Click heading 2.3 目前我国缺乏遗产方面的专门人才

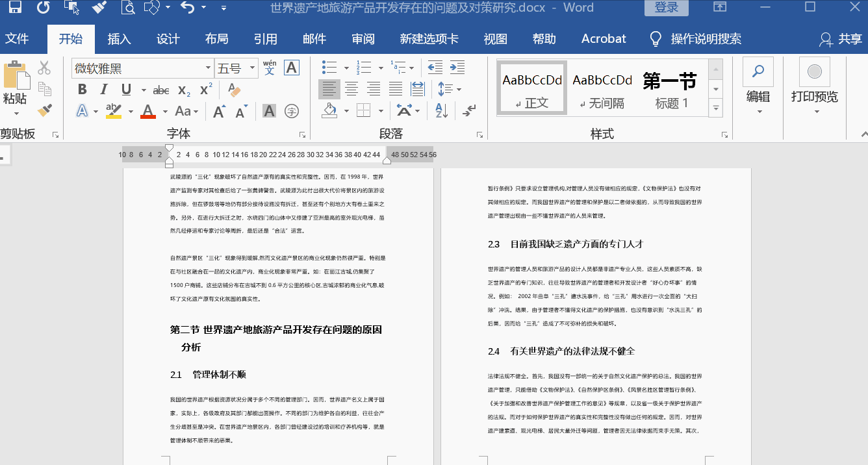click(565, 244)
